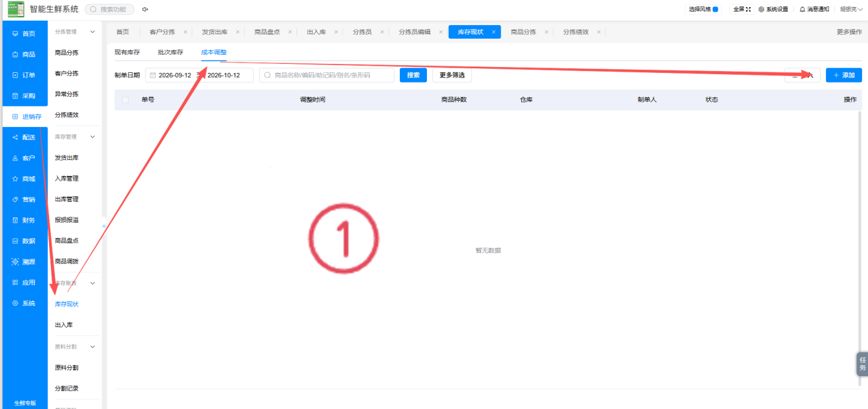Click the blue 搜索 button
Image resolution: width=868 pixels, height=409 pixels.
point(413,75)
